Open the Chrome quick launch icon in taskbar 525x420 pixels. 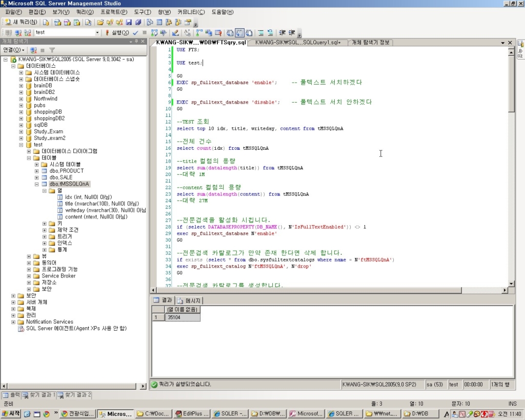coord(46,414)
